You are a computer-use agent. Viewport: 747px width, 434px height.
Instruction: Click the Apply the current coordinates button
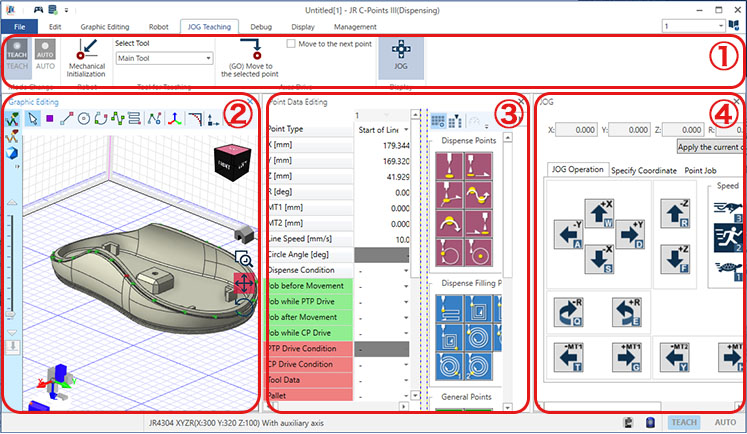click(x=711, y=147)
